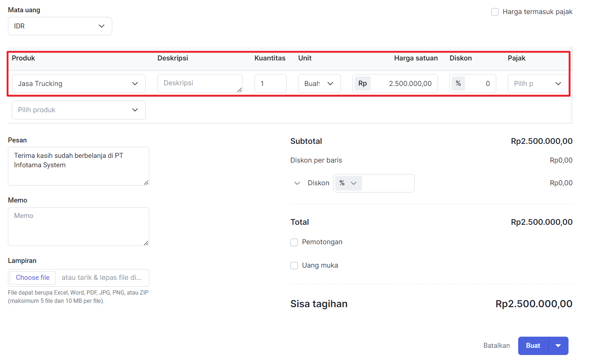Click the Pesan message text area

pos(78,166)
